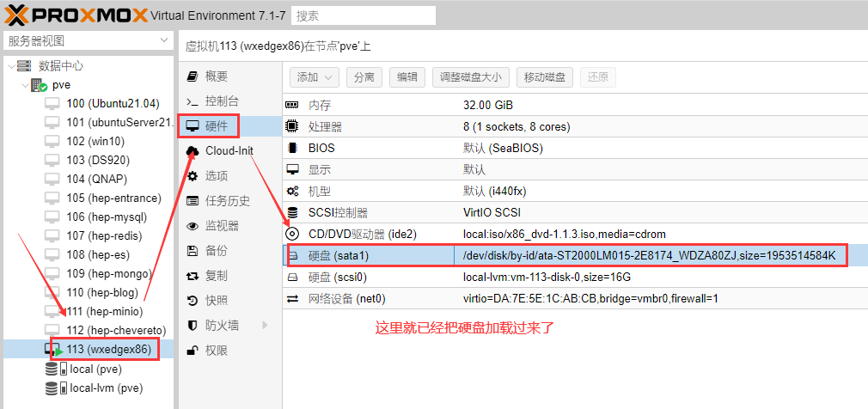Collapse the pve node expander
Image resolution: width=868 pixels, height=409 pixels.
(x=25, y=85)
